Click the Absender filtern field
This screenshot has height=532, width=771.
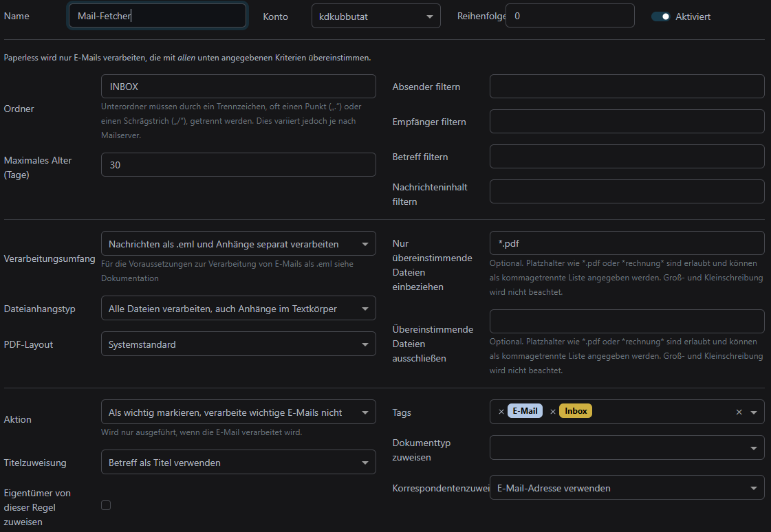click(627, 87)
